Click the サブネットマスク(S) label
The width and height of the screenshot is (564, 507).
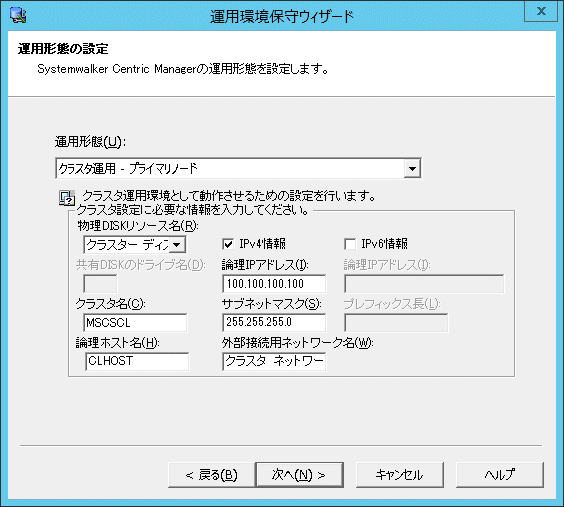click(x=272, y=304)
